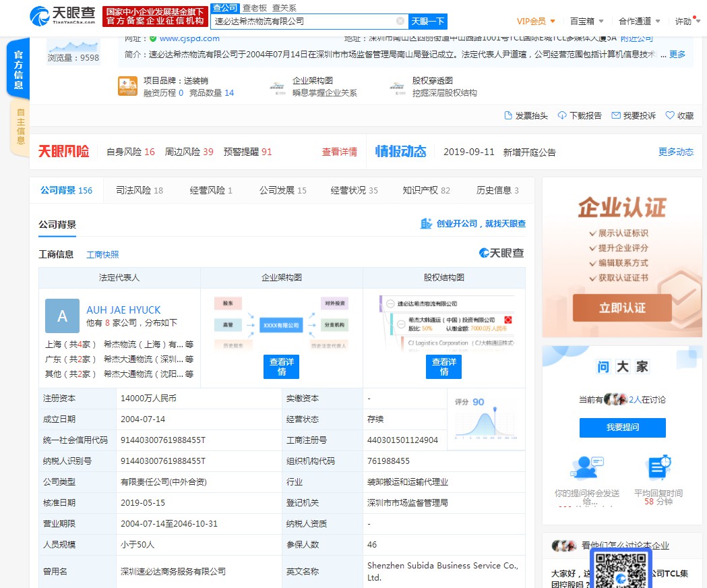Open the 竞品数量 14 link
The height and width of the screenshot is (588, 707).
point(212,93)
